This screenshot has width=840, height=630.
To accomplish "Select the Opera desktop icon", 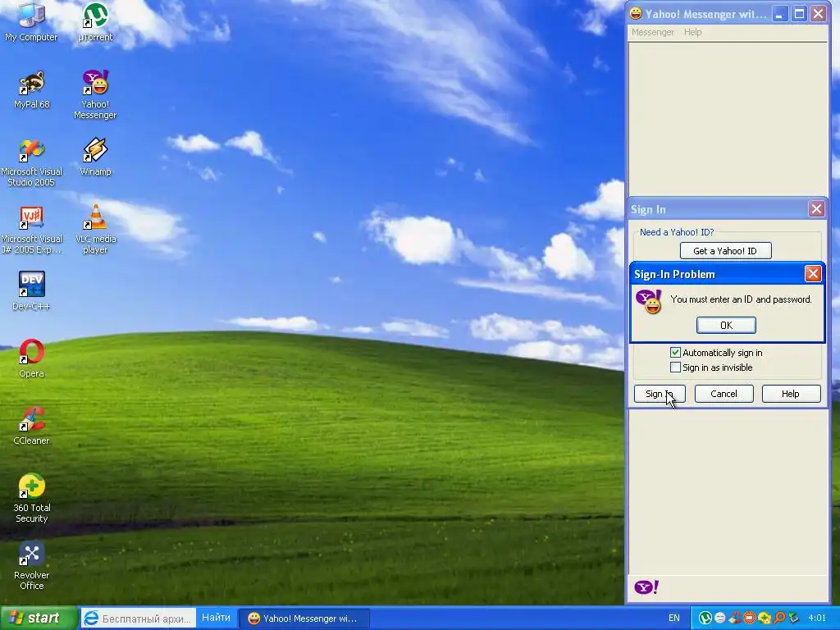I will tap(31, 358).
